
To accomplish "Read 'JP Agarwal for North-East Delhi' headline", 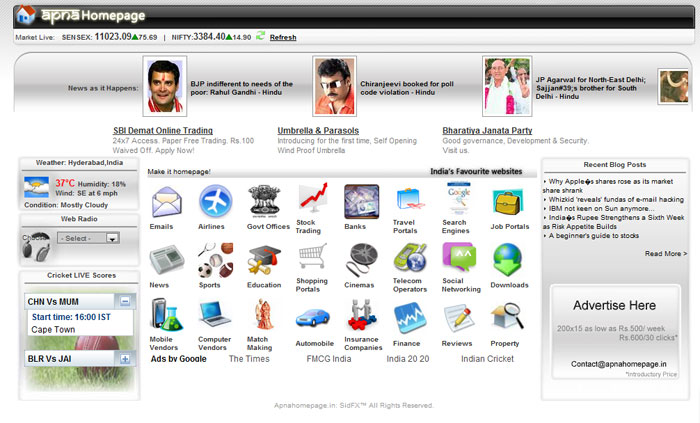I will tap(591, 88).
